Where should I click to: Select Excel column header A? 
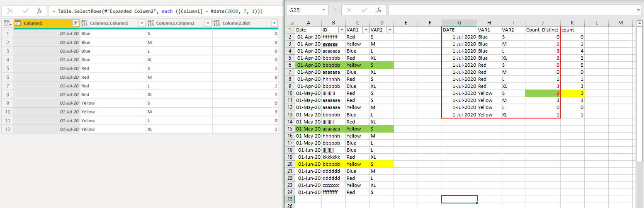pos(308,23)
